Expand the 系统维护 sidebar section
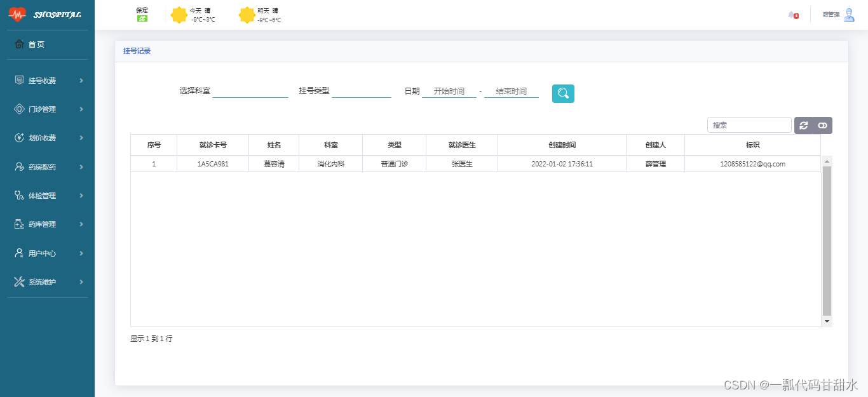 pyautogui.click(x=48, y=281)
